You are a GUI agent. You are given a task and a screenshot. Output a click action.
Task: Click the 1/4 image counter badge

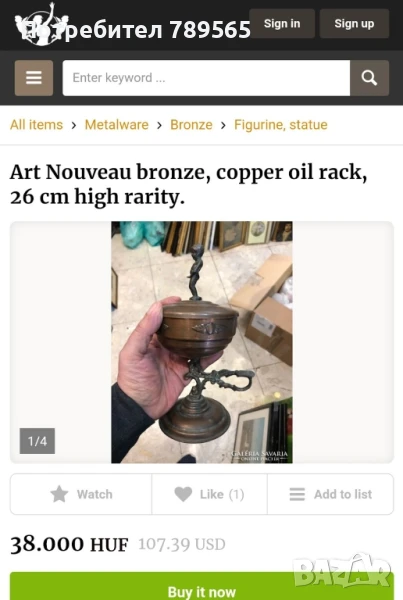37,441
